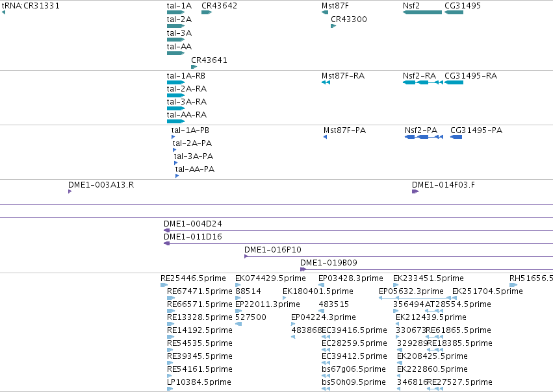Click the DME1-004D24 BAC label
Image resolution: width=553 pixels, height=392 pixels.
click(193, 224)
